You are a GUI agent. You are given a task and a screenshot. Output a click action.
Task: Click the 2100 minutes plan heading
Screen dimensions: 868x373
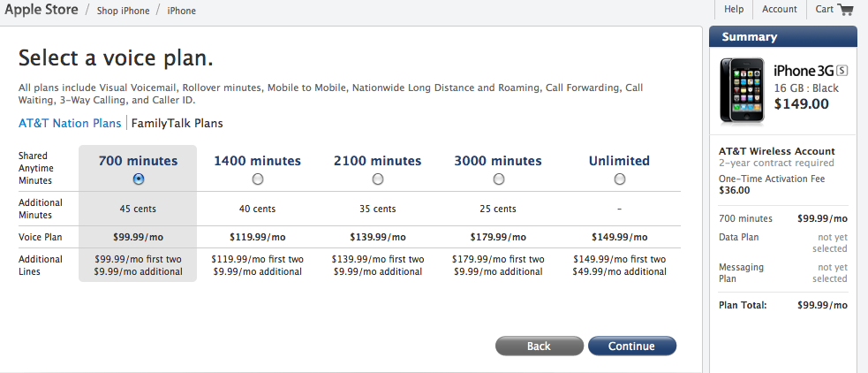point(378,161)
